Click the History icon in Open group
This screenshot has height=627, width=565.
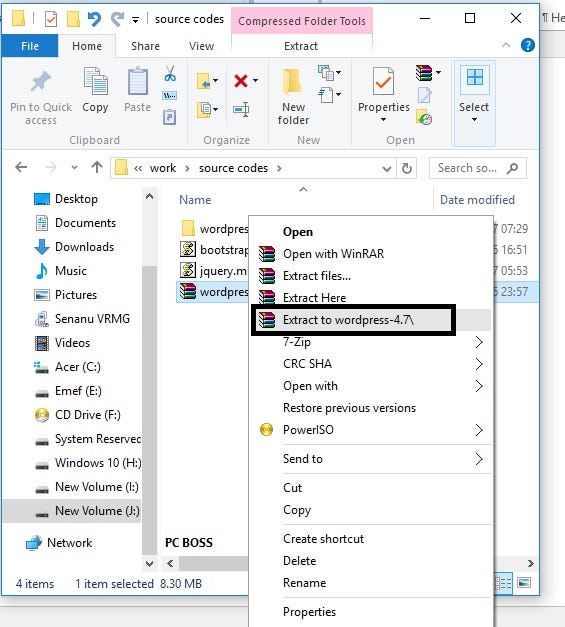coord(424,117)
